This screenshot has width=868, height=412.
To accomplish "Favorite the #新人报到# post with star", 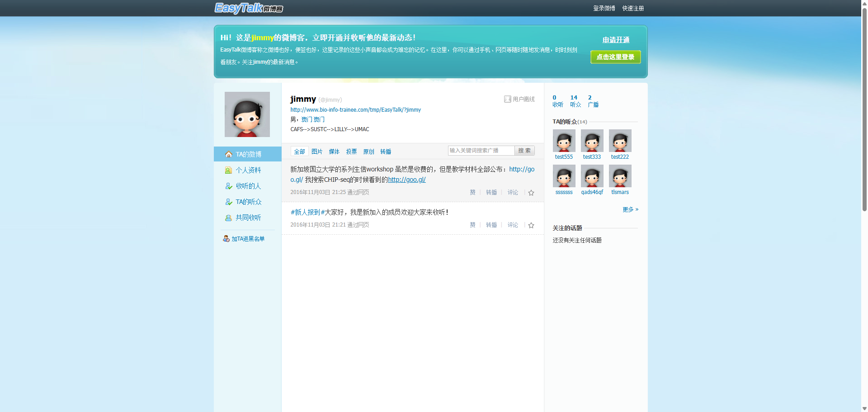I will (x=531, y=225).
